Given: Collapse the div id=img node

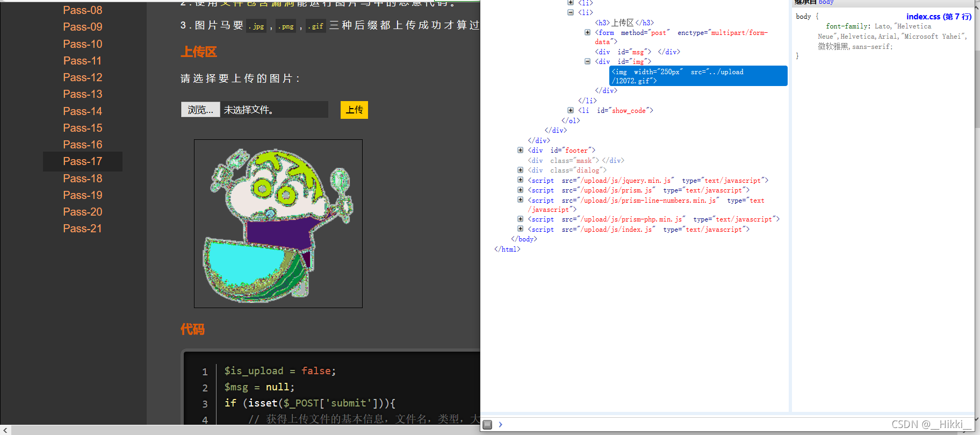Looking at the screenshot, I should [x=587, y=61].
